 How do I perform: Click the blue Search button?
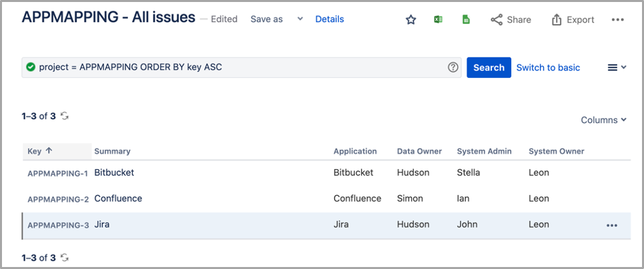coord(489,67)
